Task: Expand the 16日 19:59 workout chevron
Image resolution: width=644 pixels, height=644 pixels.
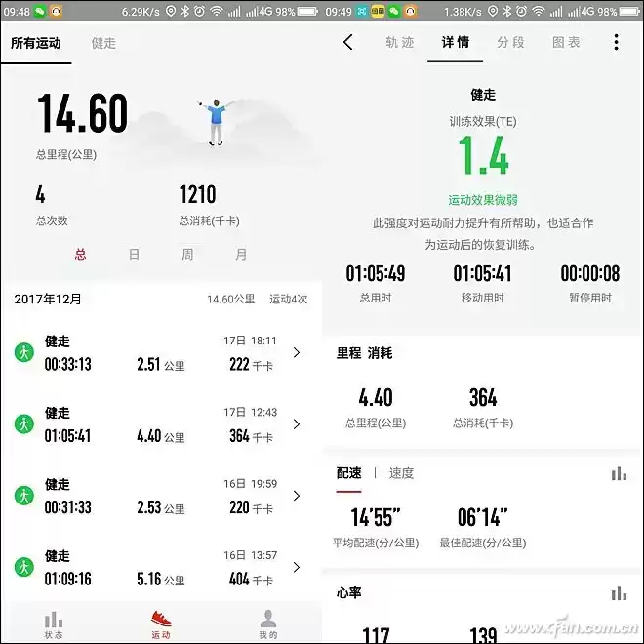Action: click(297, 496)
